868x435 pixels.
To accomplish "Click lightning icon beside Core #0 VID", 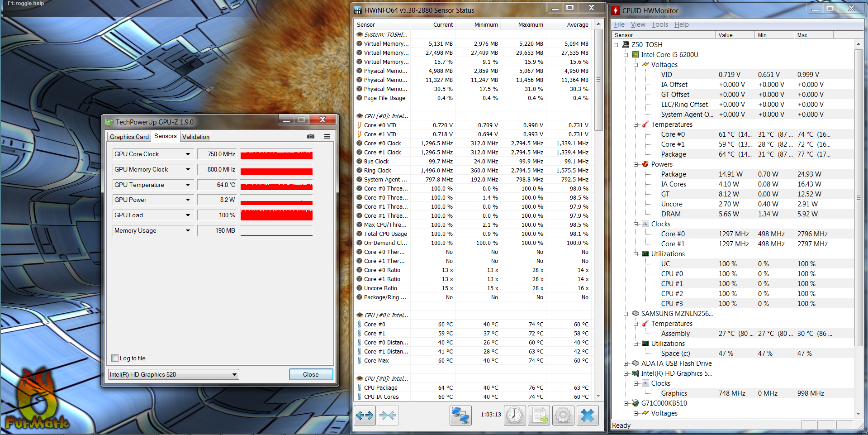I will click(x=360, y=125).
